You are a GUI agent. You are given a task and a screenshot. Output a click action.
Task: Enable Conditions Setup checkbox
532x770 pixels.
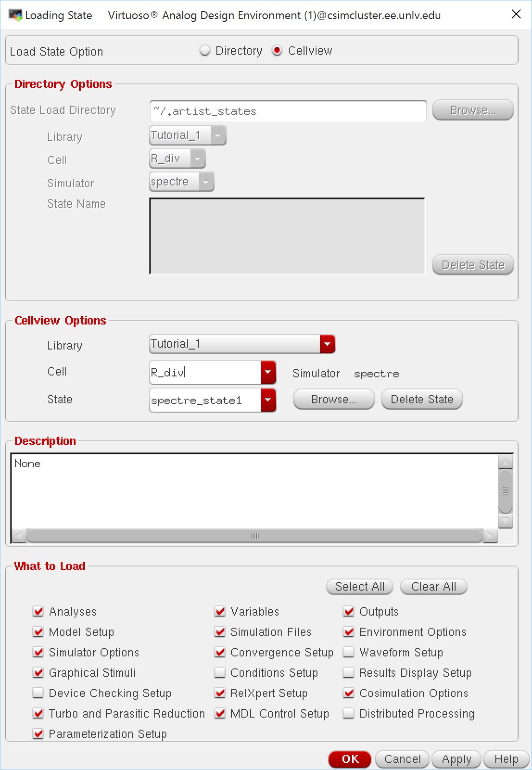coord(220,673)
